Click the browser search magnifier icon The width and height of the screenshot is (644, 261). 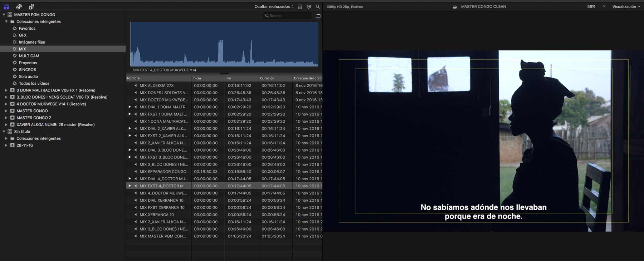click(x=318, y=6)
